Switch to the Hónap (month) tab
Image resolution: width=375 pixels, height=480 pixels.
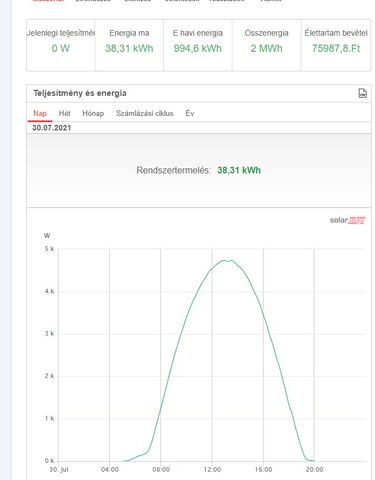click(93, 113)
